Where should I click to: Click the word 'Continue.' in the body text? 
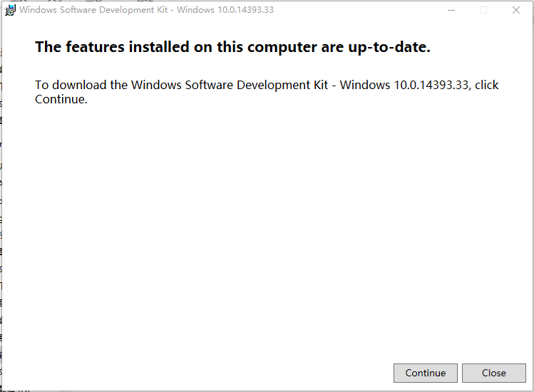61,99
